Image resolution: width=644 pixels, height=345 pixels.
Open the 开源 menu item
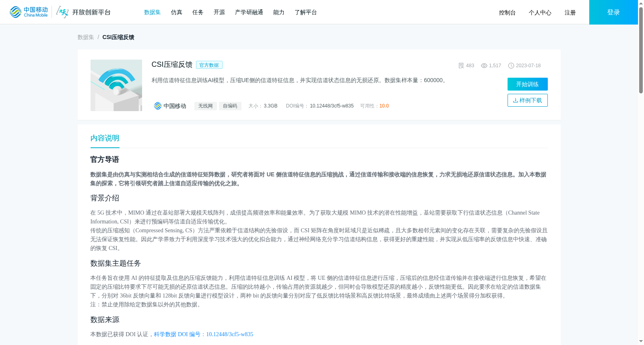(219, 12)
